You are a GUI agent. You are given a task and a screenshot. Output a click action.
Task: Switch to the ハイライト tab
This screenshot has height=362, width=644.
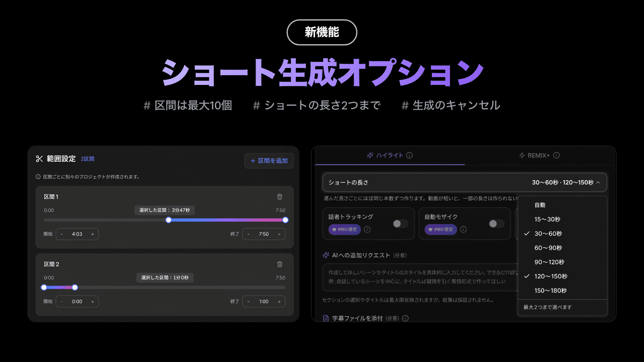(x=390, y=155)
